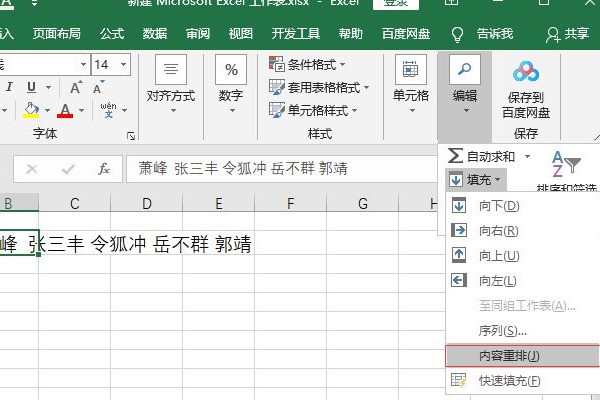The height and width of the screenshot is (400, 600).
Task: Open the Save to Baidu Netdisk icon
Action: point(525,72)
